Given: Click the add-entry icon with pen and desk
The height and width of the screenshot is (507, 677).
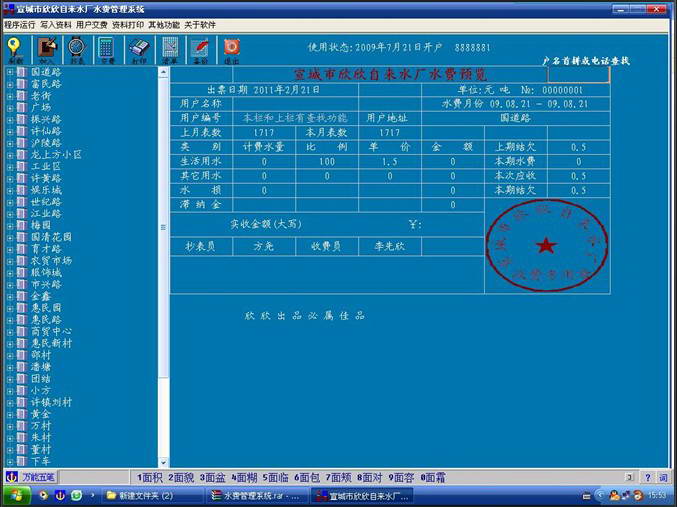Looking at the screenshot, I should (x=47, y=48).
